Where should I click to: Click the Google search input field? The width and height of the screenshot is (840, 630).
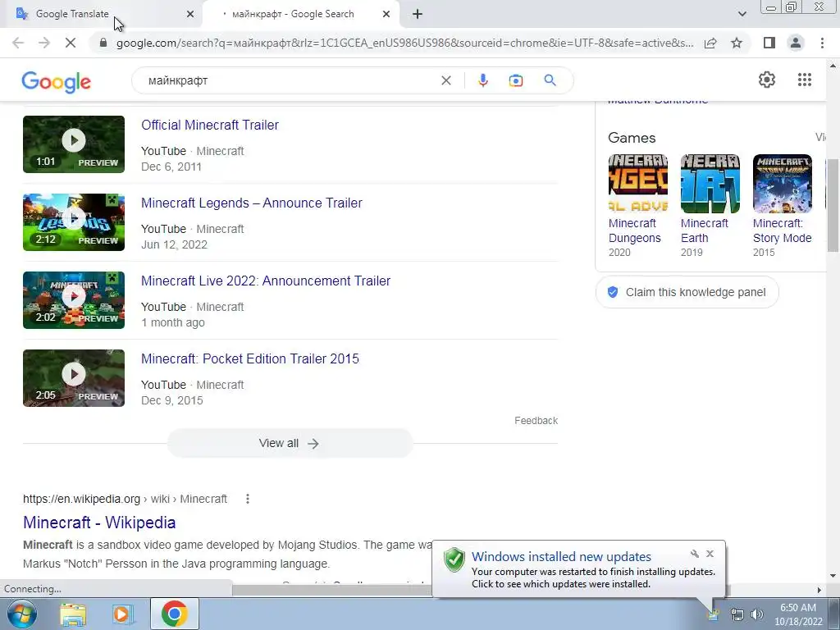(x=290, y=80)
